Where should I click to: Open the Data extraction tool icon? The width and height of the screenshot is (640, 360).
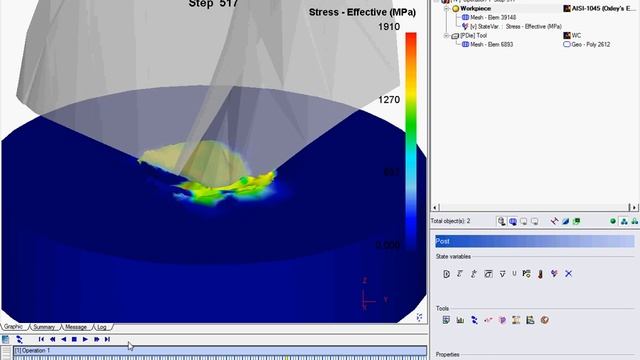coord(530,320)
